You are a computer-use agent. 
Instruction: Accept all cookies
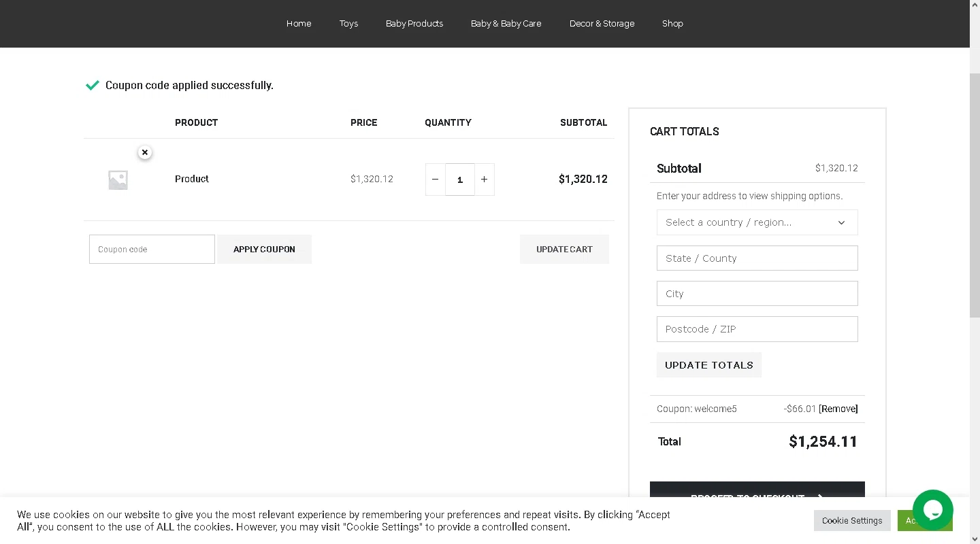tap(905, 520)
